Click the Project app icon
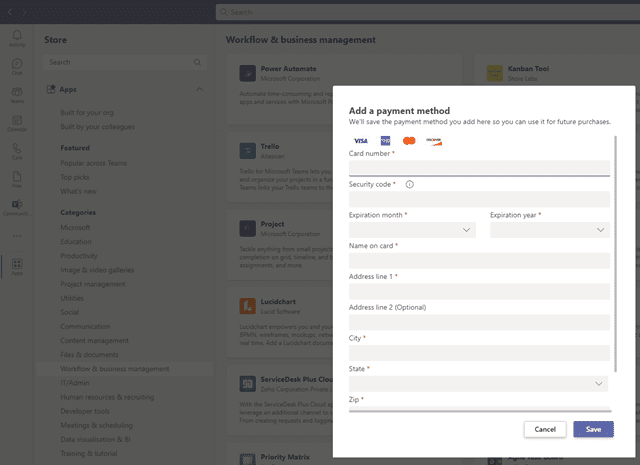 (x=247, y=229)
